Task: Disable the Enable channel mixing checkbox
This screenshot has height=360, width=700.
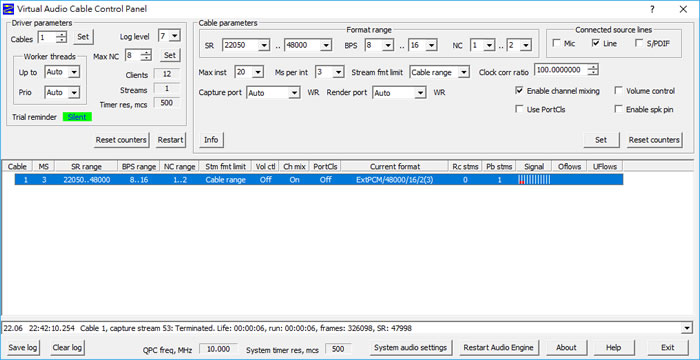Action: (519, 91)
